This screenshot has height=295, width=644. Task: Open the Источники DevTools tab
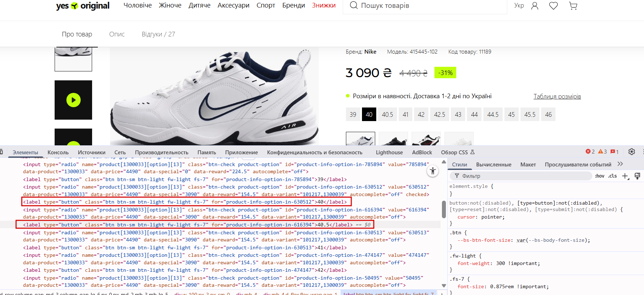[92, 152]
